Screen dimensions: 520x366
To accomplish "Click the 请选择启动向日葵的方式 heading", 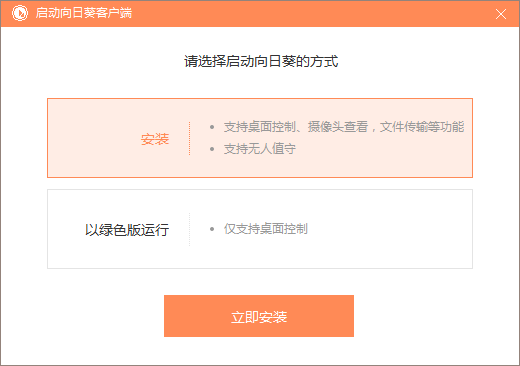I will [261, 61].
